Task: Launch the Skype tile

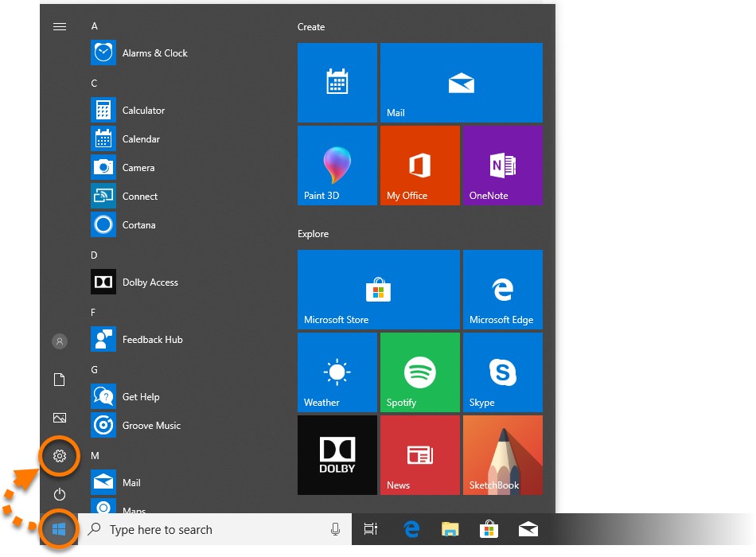Action: pyautogui.click(x=502, y=372)
